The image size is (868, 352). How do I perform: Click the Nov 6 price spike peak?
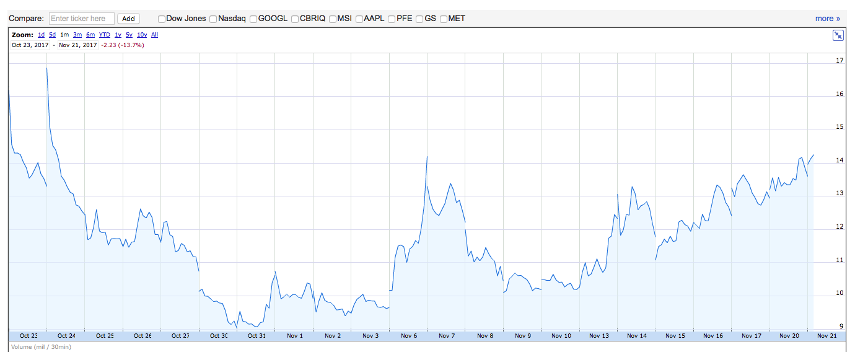427,157
